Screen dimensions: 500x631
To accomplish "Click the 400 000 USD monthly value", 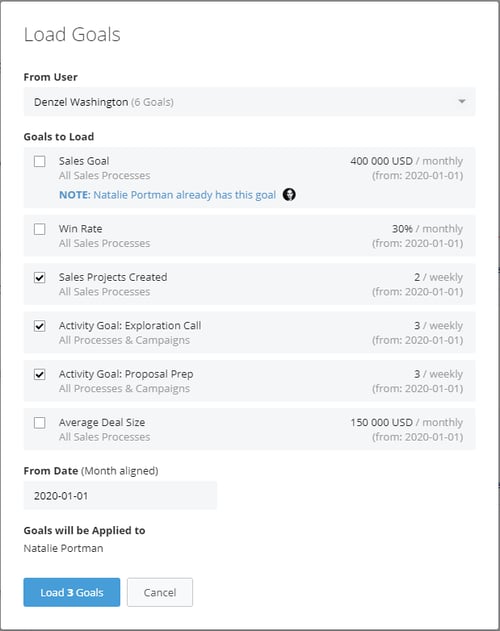I will pos(407,161).
